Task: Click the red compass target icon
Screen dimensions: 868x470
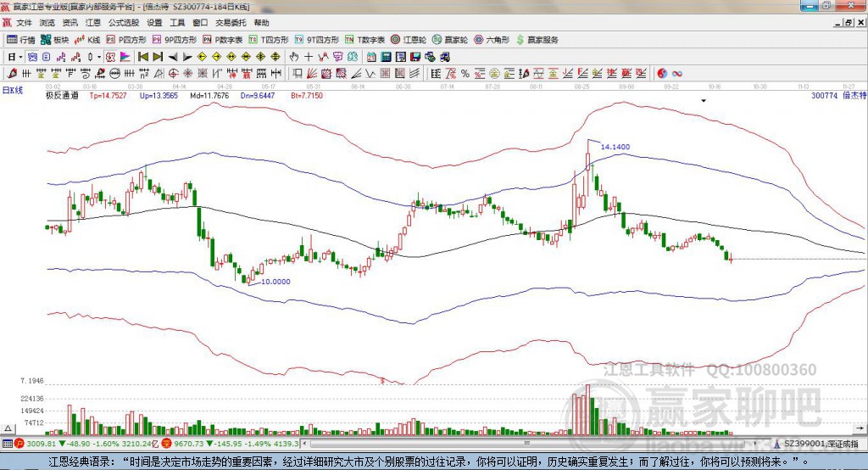Action: point(173,73)
